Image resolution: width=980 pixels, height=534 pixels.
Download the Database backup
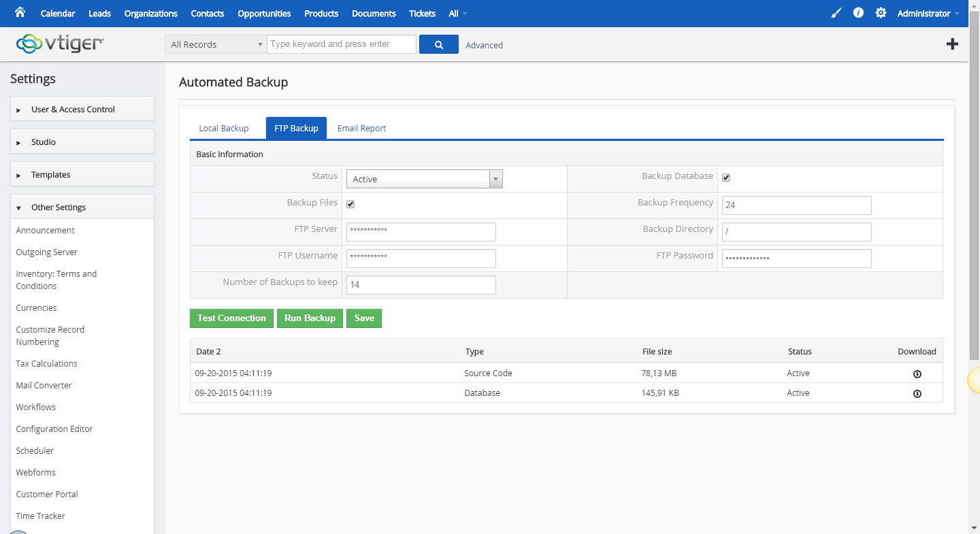917,393
